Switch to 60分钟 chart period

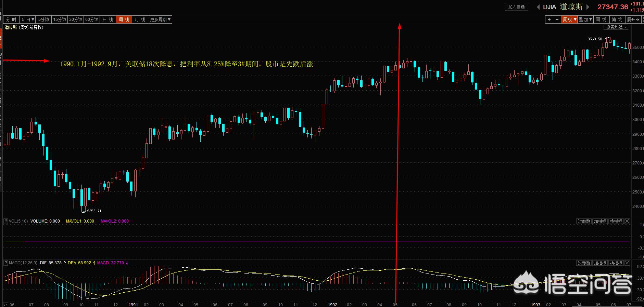click(92, 20)
